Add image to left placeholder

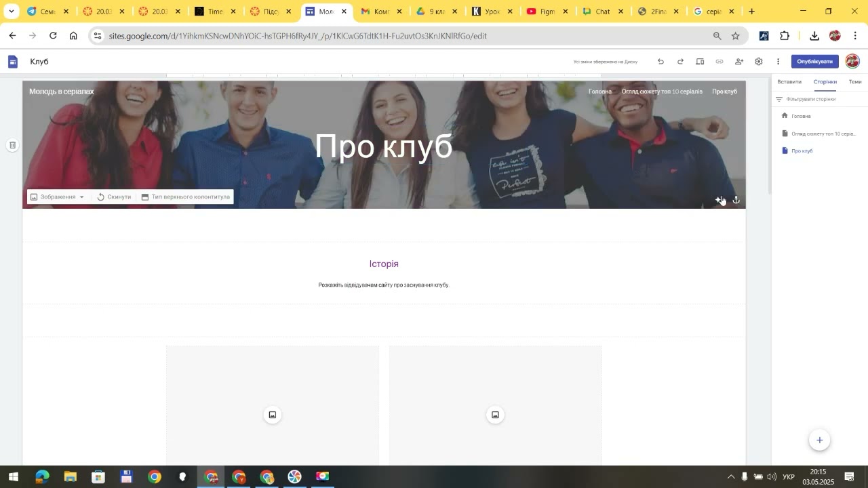(x=273, y=415)
